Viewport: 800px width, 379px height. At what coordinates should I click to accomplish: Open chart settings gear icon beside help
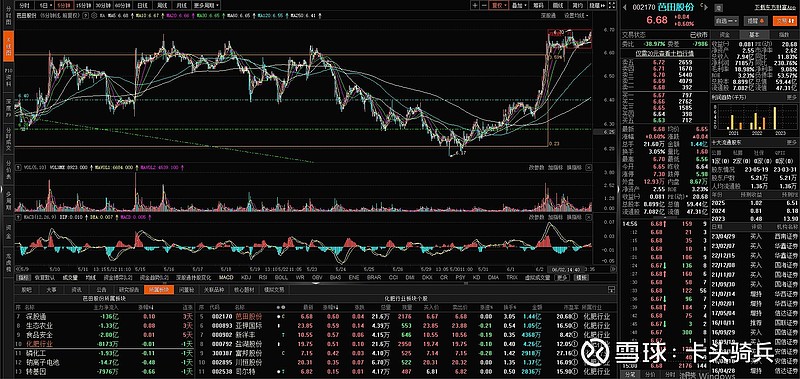click(x=94, y=15)
